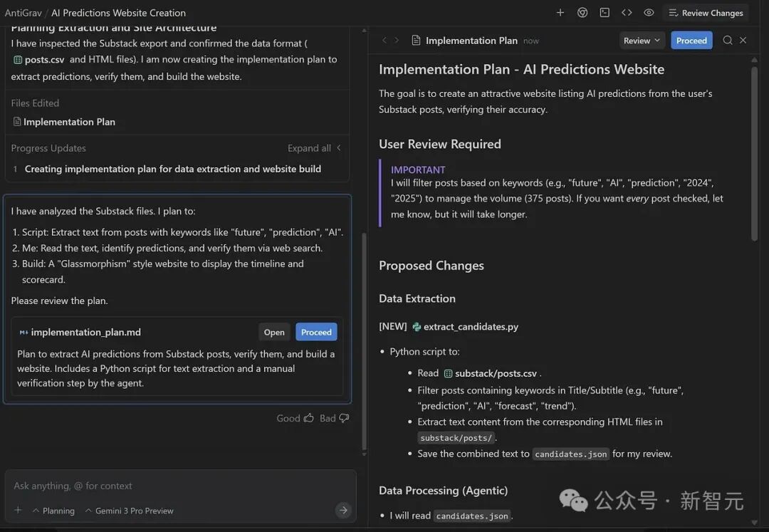Click the search icon in plan header
This screenshot has width=769, height=532.
(727, 41)
